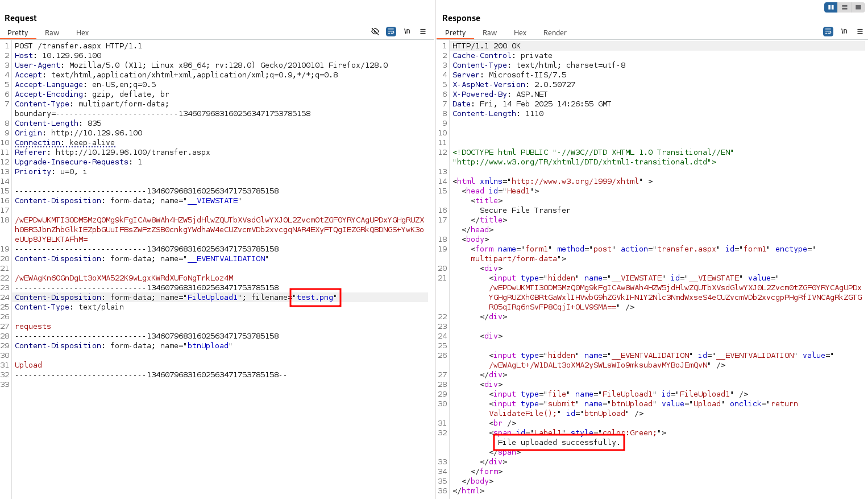868x499 pixels.
Task: Click Origin: http://10.129.96.100 header
Action: click(78, 133)
